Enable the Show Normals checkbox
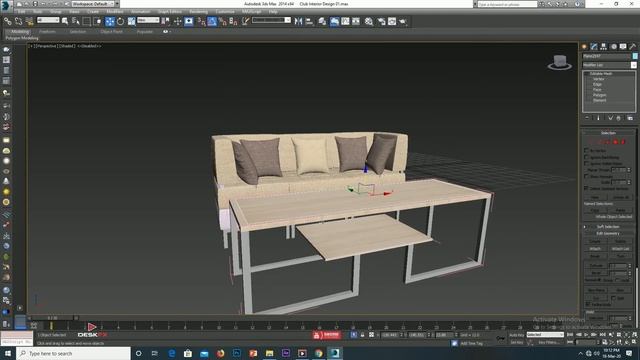The width and height of the screenshot is (640, 360). pyautogui.click(x=586, y=176)
